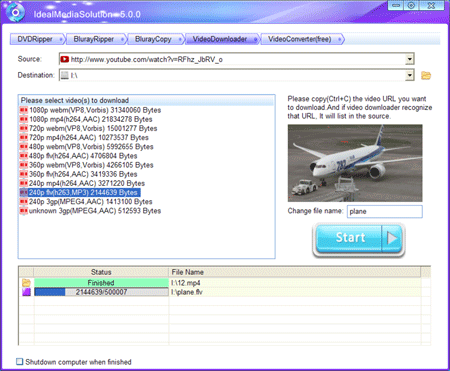Select unknown 3gp(MPEG4,AAC) 512593 Bytes

pos(95,211)
